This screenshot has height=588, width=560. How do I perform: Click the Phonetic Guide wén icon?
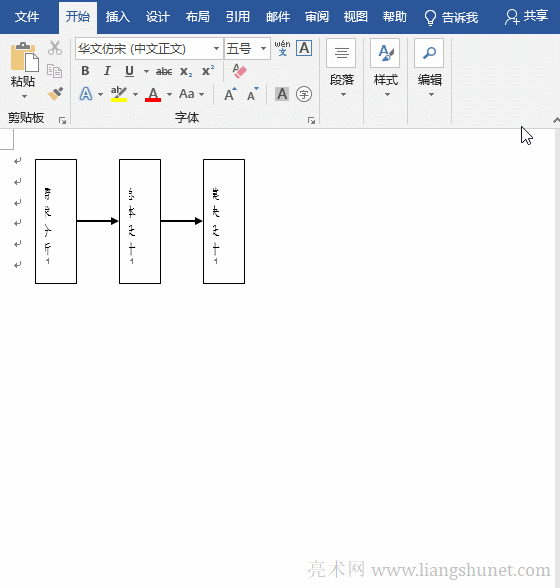coord(282,48)
